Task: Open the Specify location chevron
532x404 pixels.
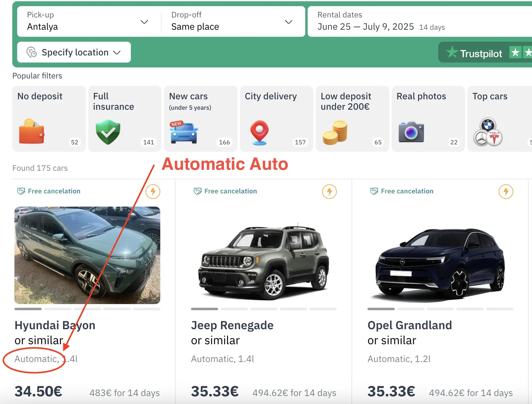Action: pos(117,52)
